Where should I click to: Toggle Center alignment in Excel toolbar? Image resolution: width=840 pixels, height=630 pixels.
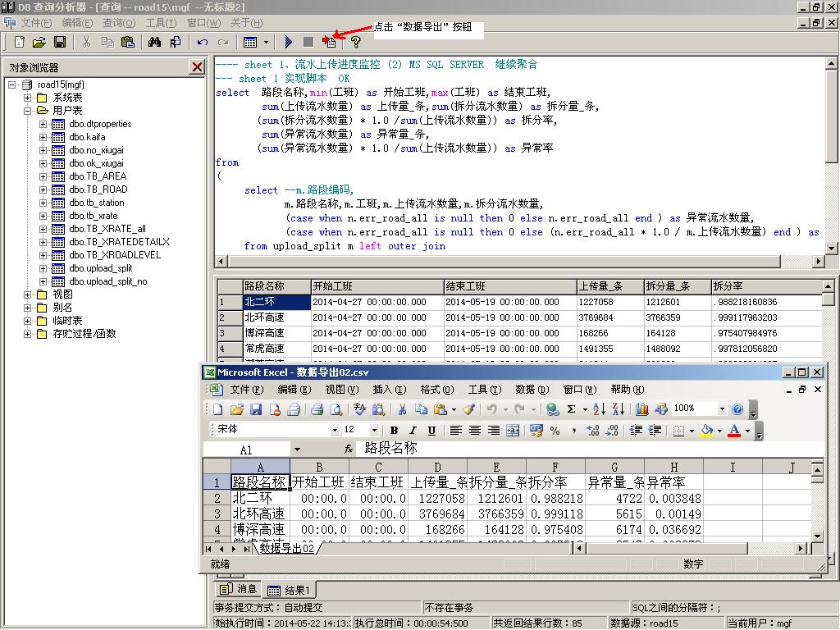(475, 430)
